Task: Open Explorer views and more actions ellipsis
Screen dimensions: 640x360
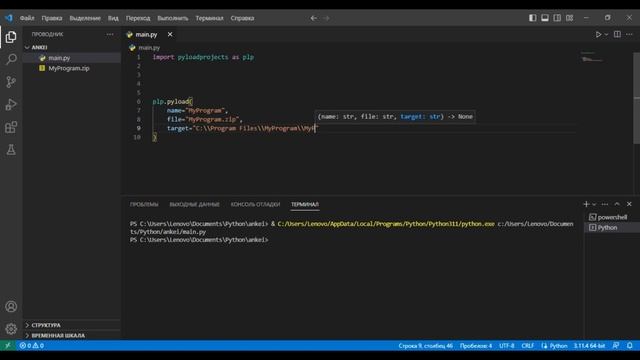Action: [x=110, y=34]
